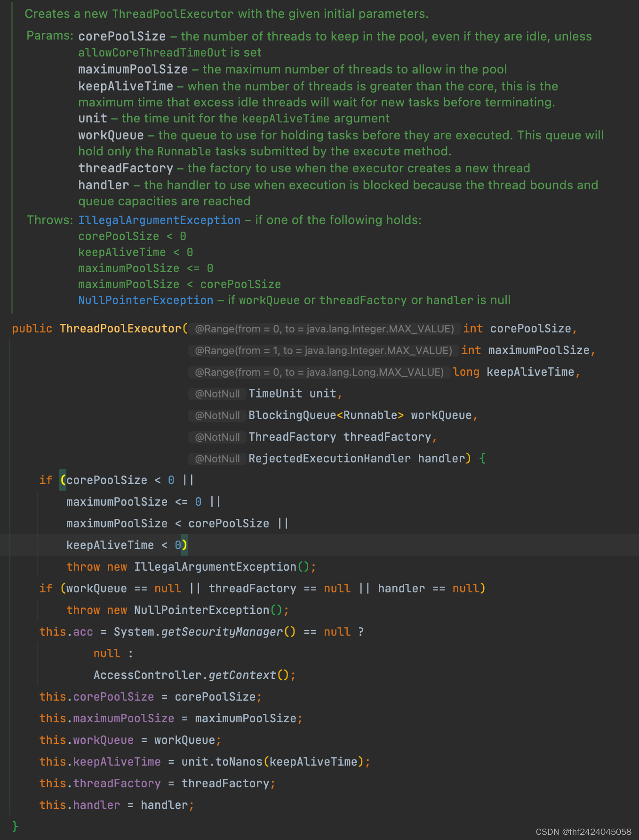Click the opening brace after 'handler)' parameter

point(482,459)
